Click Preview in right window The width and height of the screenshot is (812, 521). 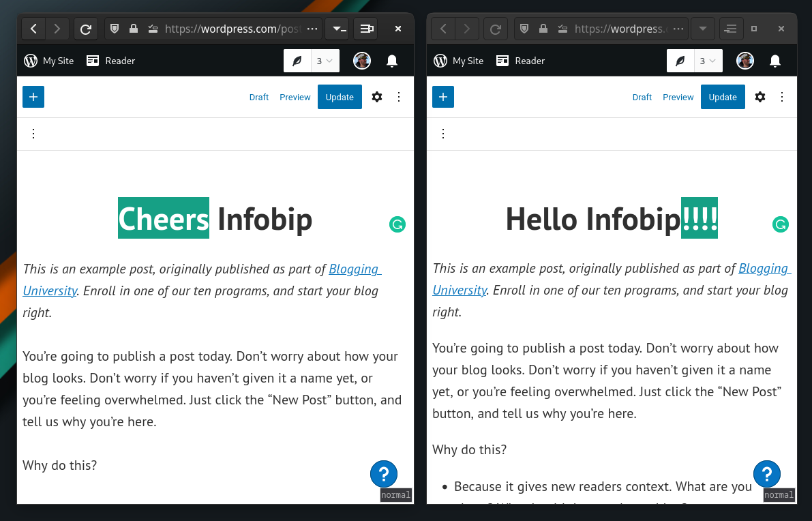coord(678,98)
